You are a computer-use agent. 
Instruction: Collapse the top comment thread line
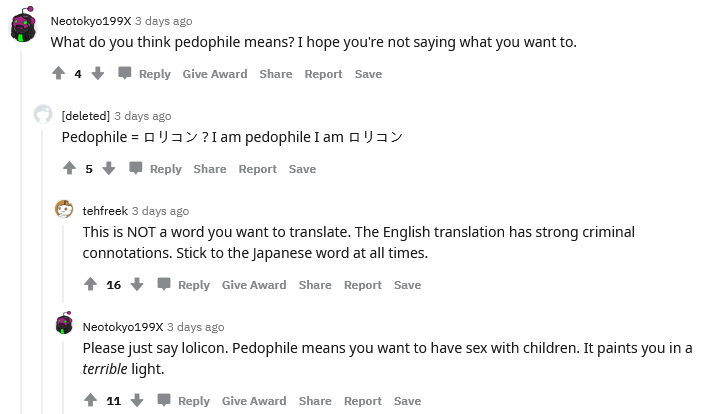(x=21, y=232)
